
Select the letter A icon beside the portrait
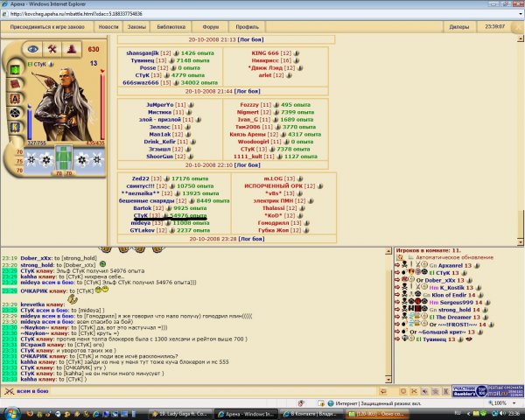15,99
